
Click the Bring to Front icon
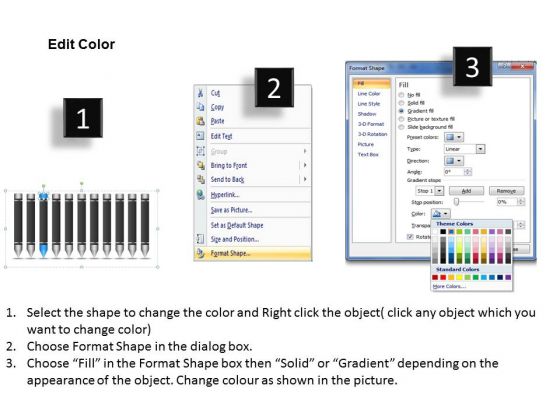[201, 165]
